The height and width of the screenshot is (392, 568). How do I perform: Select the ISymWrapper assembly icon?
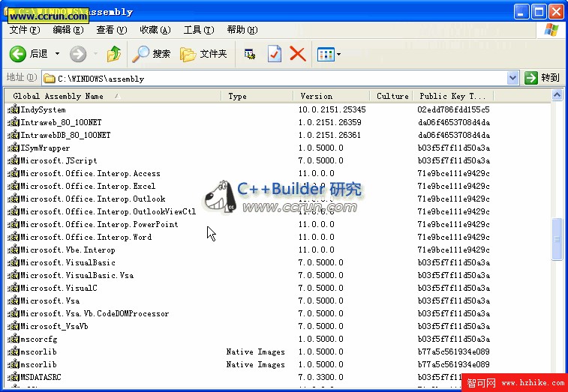click(x=14, y=148)
